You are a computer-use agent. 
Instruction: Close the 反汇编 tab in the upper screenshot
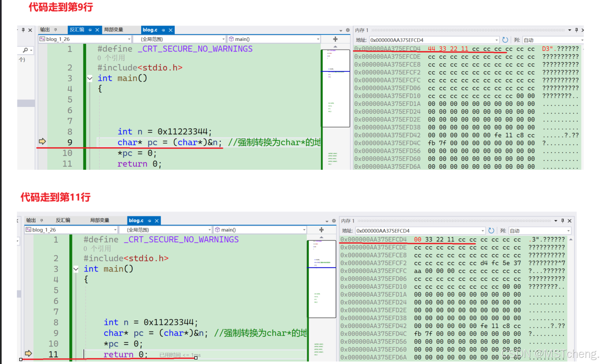97,30
